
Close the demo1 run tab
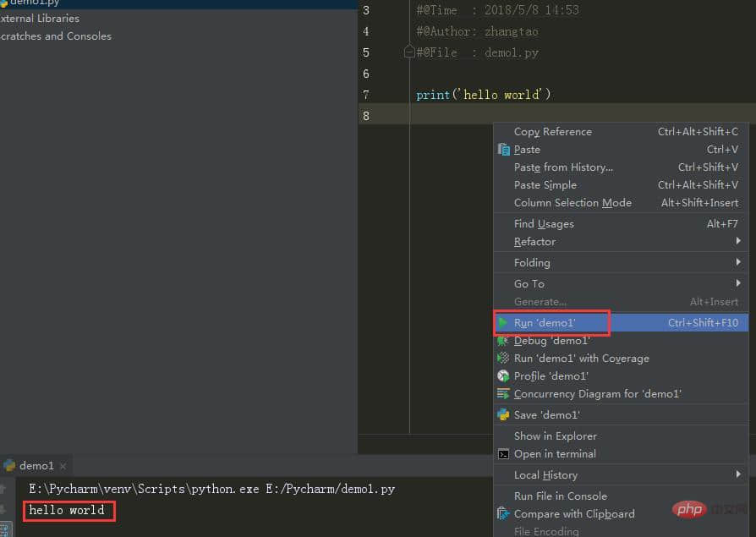[63, 466]
